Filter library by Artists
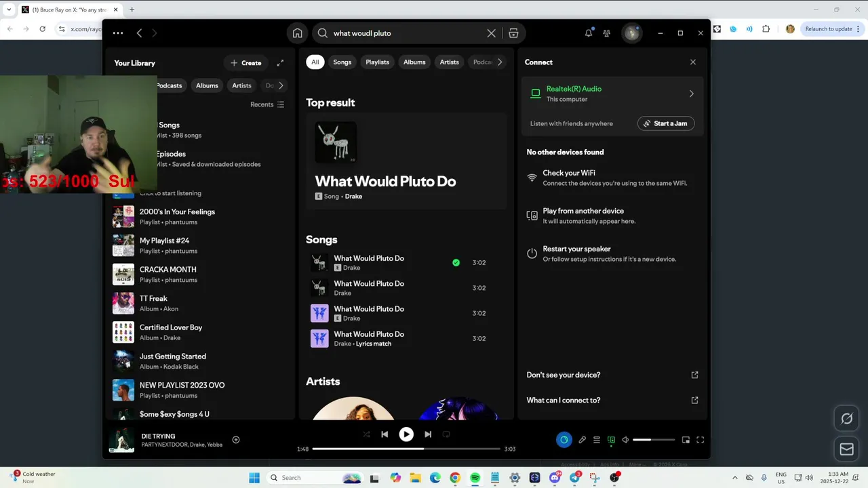 coord(241,85)
